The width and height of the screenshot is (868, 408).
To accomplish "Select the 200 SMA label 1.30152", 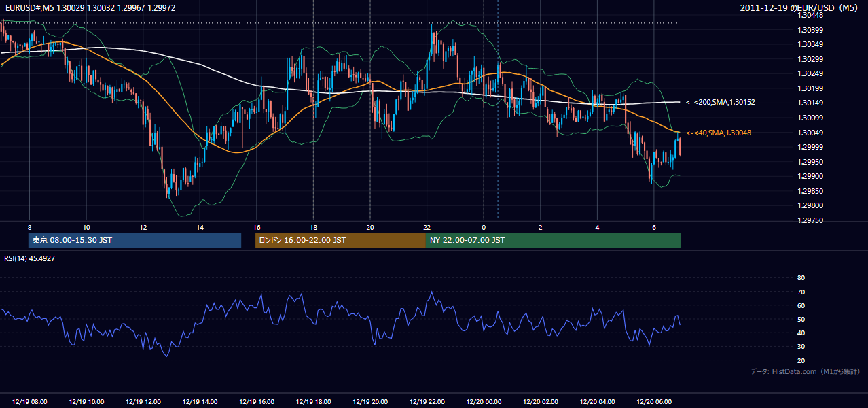I will point(721,102).
